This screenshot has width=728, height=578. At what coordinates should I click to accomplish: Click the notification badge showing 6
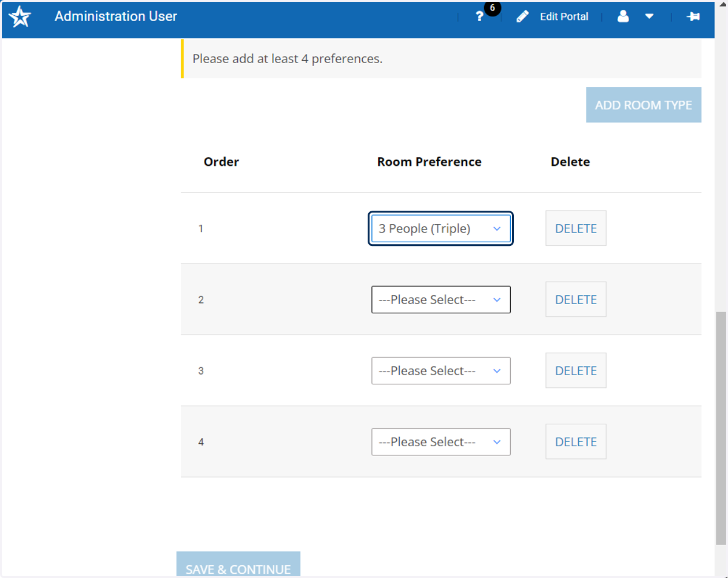pyautogui.click(x=492, y=8)
